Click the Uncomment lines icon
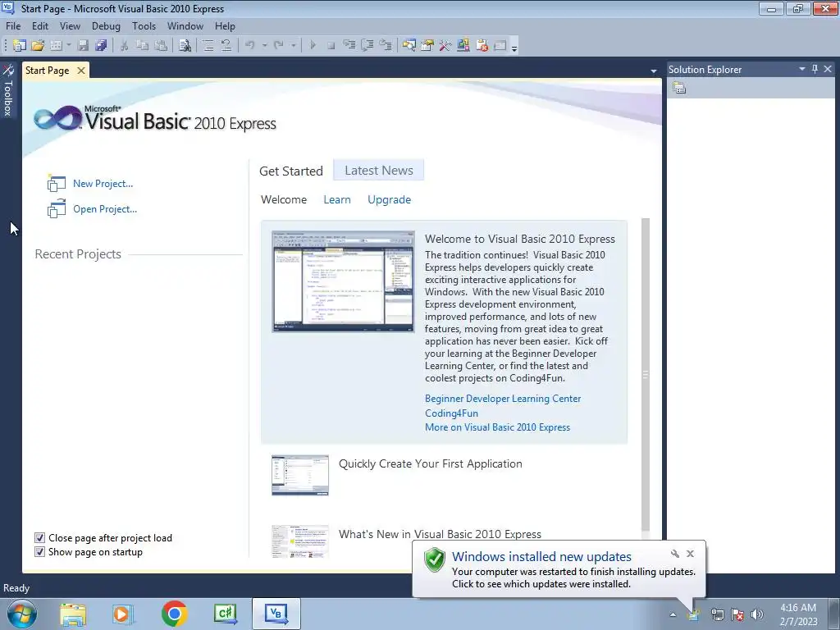 226,46
